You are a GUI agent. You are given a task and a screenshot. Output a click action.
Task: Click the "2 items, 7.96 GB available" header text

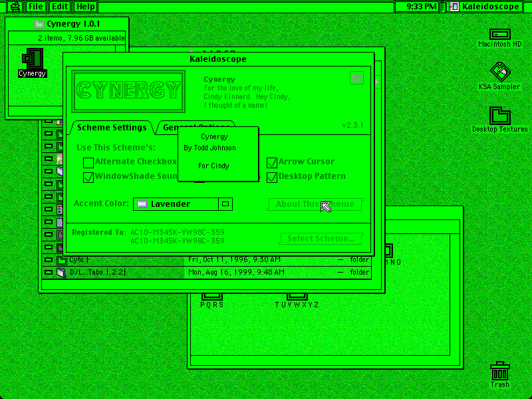click(x=81, y=38)
